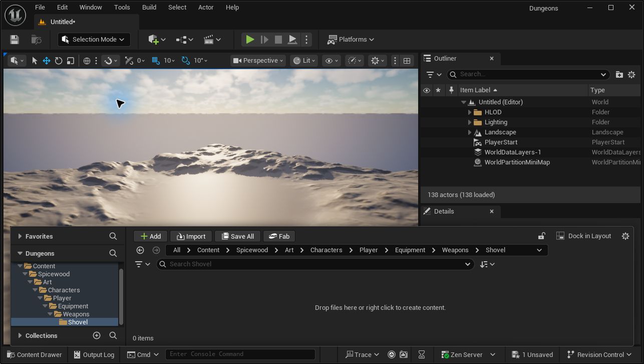
Task: Expand the Favorites section
Action: 20,236
